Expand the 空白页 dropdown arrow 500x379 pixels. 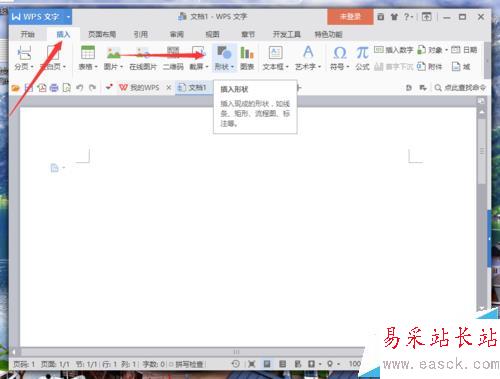64,67
